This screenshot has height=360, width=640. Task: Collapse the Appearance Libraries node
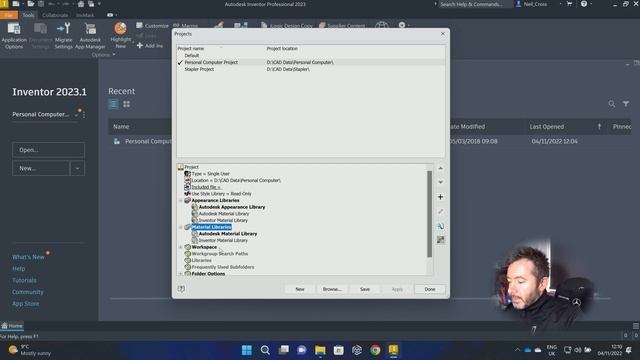coord(180,200)
